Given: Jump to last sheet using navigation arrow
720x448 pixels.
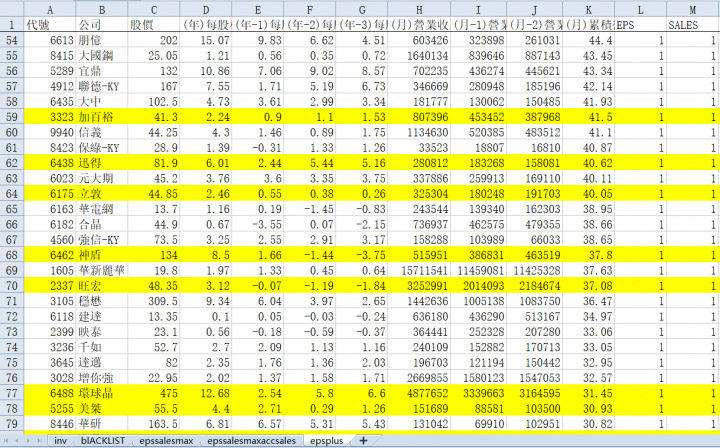Looking at the screenshot, I should point(40,441).
